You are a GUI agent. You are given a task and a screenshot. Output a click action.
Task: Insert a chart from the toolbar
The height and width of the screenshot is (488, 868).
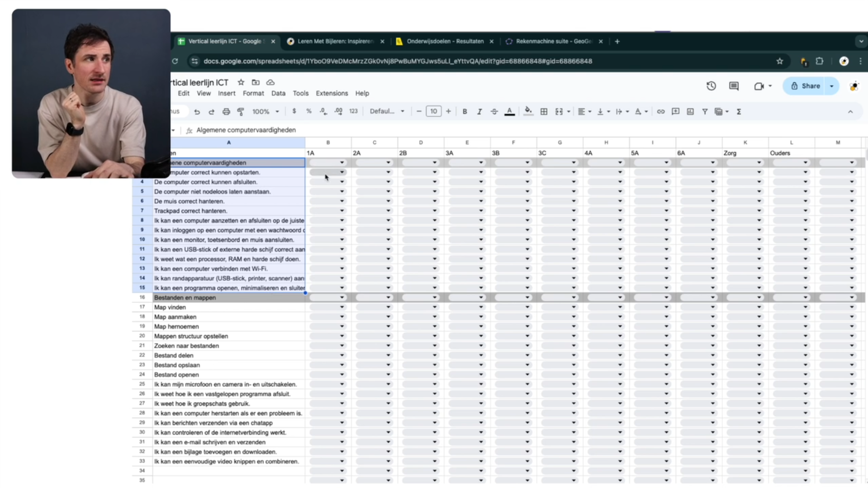point(690,112)
